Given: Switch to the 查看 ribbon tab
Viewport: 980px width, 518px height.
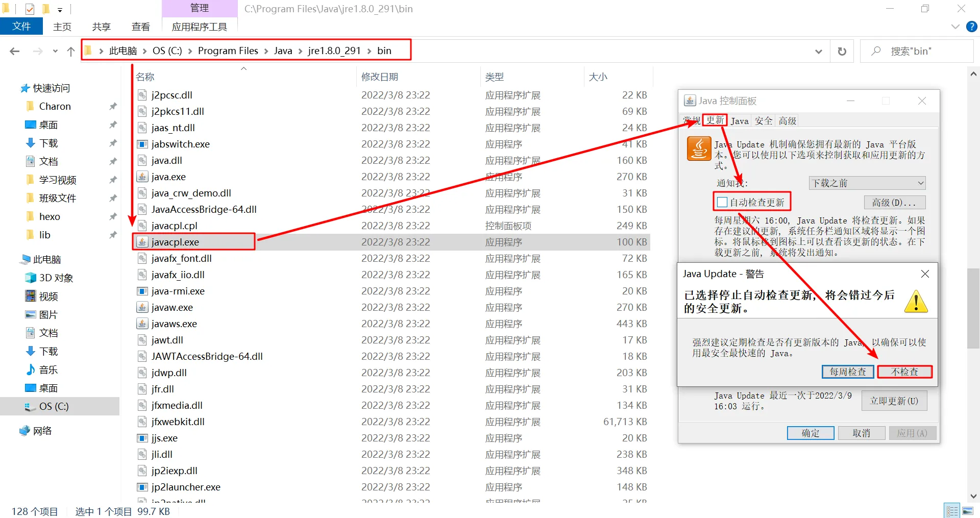Looking at the screenshot, I should click(141, 27).
